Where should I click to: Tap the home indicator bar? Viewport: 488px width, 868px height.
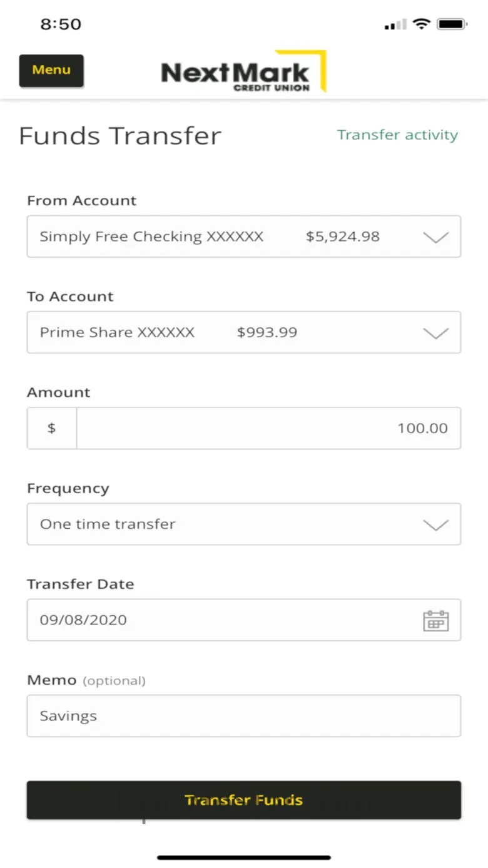click(244, 857)
